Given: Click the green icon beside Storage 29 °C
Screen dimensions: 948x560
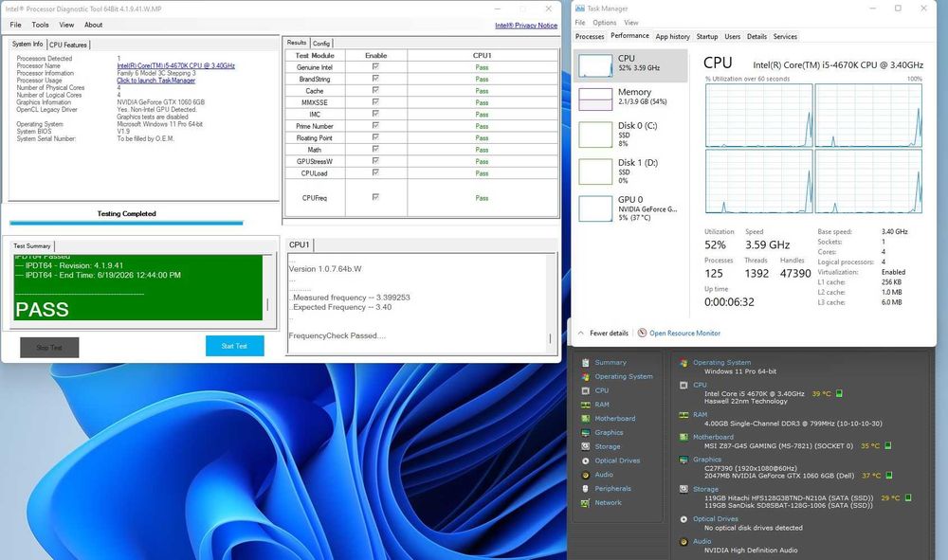Looking at the screenshot, I should (x=907, y=497).
